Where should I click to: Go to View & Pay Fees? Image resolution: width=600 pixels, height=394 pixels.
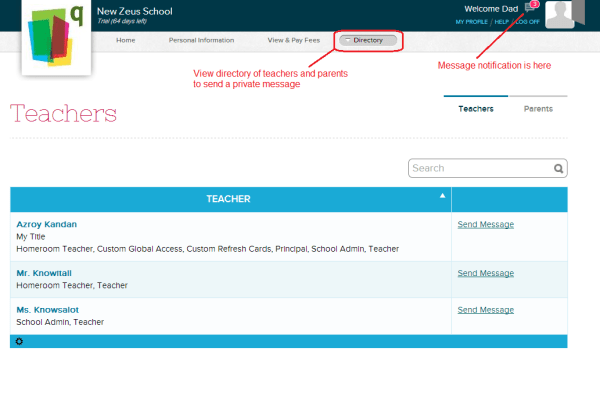coord(293,40)
